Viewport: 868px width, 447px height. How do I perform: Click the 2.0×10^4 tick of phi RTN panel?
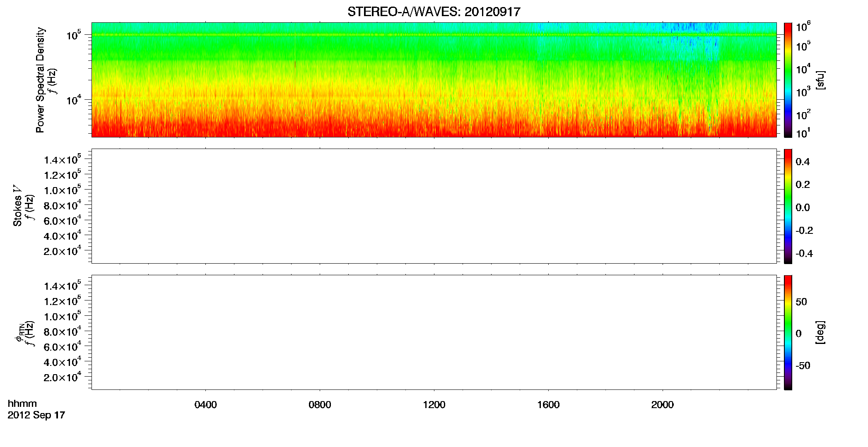click(x=62, y=377)
